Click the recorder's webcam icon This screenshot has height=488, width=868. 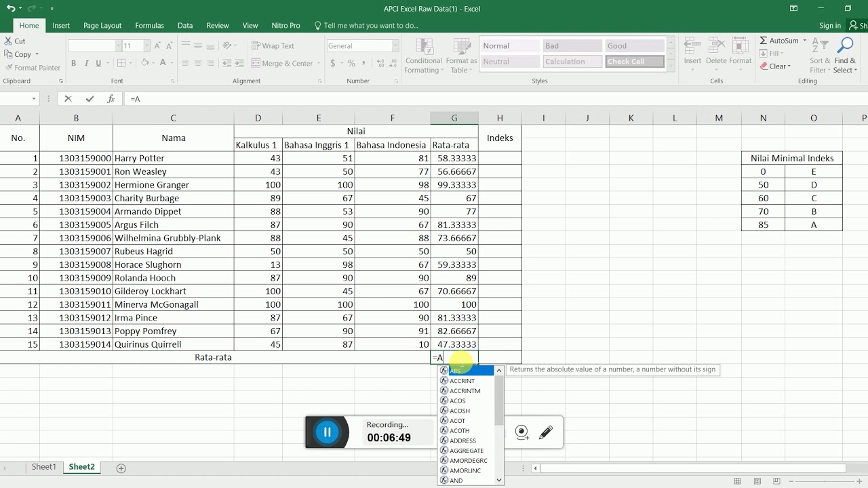coord(521,432)
